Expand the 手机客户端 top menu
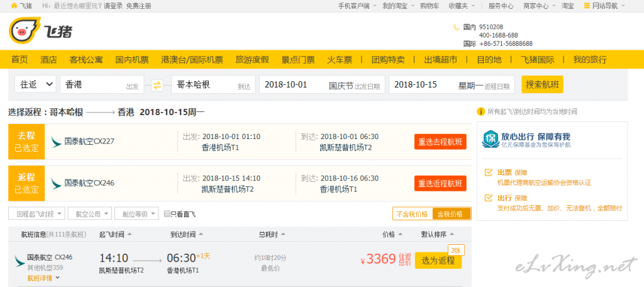The image size is (644, 287). click(357, 6)
